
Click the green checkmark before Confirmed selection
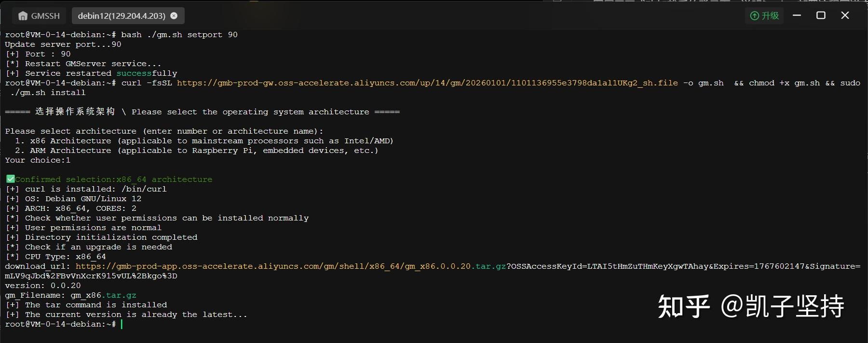[x=10, y=179]
